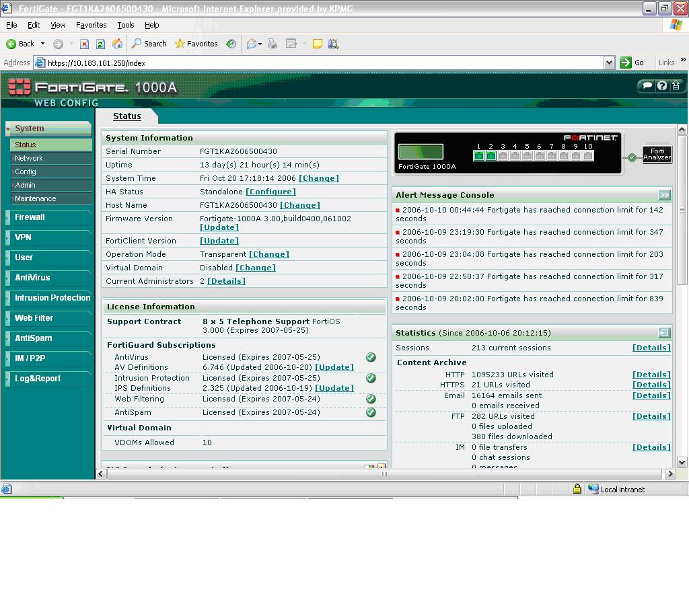The height and width of the screenshot is (616, 689).
Task: Expand the Log&Report sidebar section
Action: [x=38, y=379]
